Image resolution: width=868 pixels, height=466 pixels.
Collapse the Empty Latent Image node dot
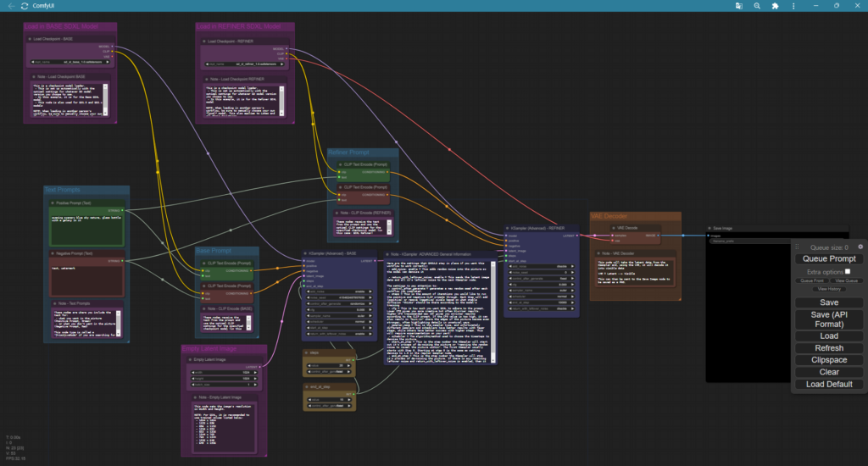[x=191, y=360]
